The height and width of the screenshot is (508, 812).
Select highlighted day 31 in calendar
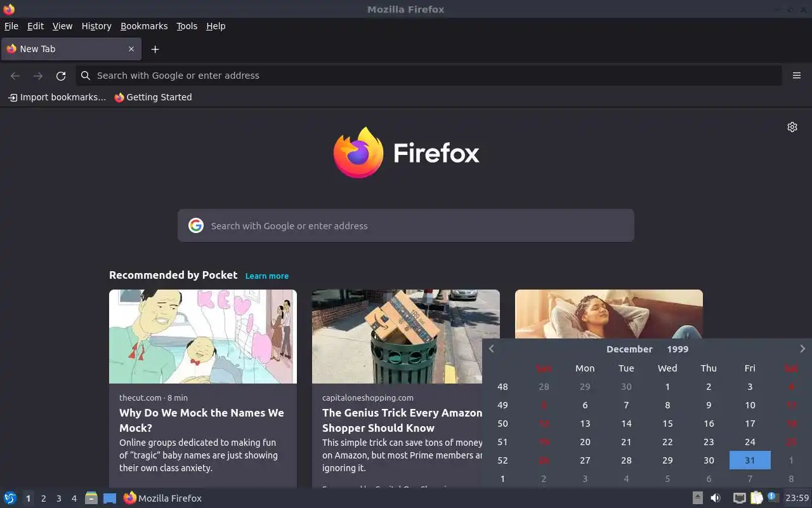(x=750, y=460)
